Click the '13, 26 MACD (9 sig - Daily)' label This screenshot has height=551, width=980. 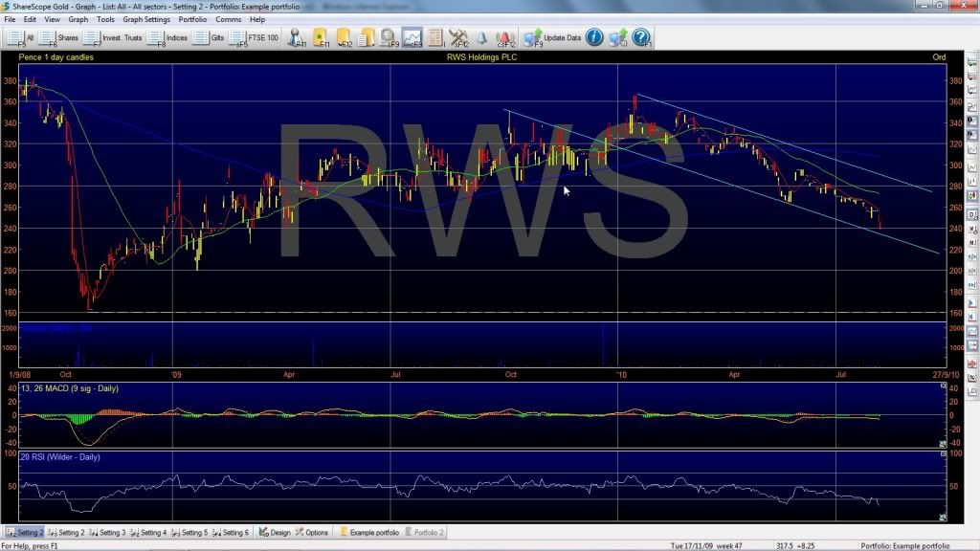[x=69, y=388]
